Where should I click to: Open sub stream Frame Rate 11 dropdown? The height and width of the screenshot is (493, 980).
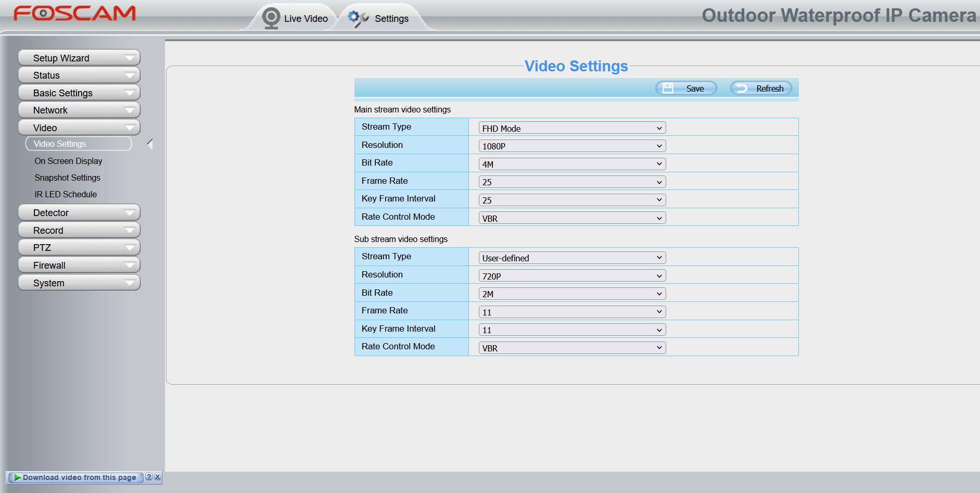(572, 312)
